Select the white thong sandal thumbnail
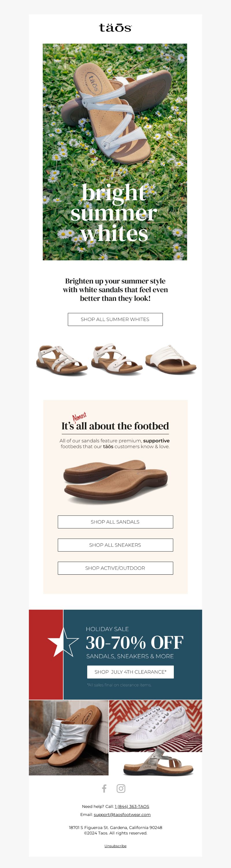This screenshot has height=868, width=231. pyautogui.click(x=171, y=359)
